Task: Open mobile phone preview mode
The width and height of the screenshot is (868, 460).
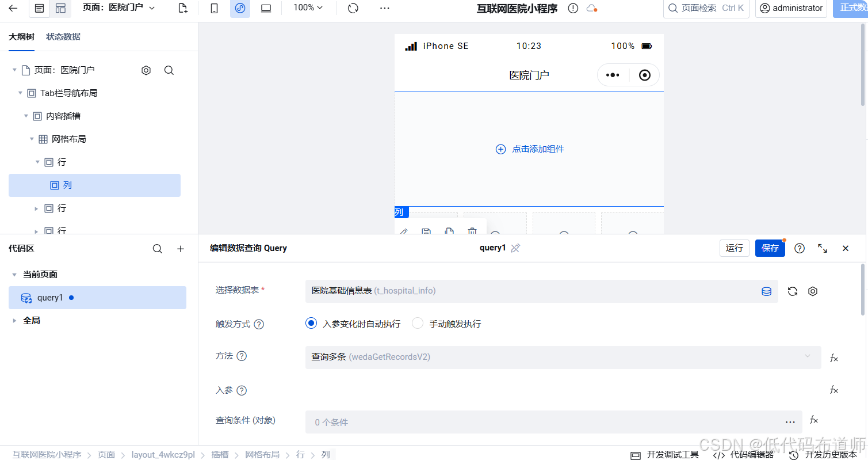Action: (x=213, y=9)
